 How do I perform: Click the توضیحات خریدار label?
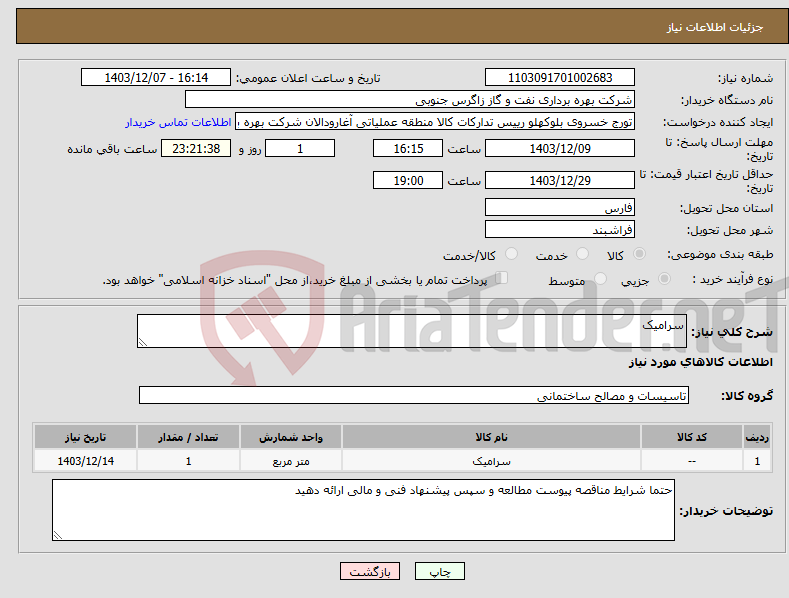[x=726, y=511]
